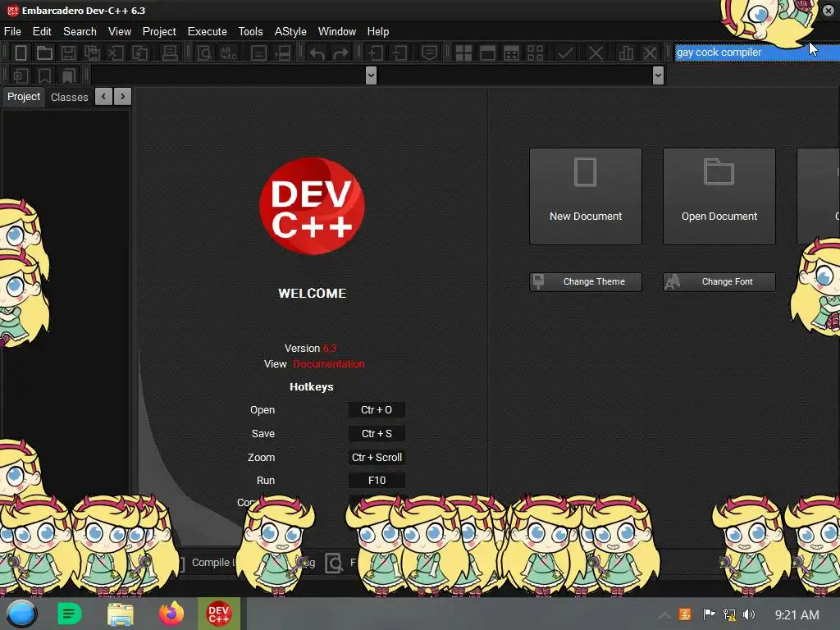
Task: Click the Delete Profiling Information icon
Action: (650, 53)
